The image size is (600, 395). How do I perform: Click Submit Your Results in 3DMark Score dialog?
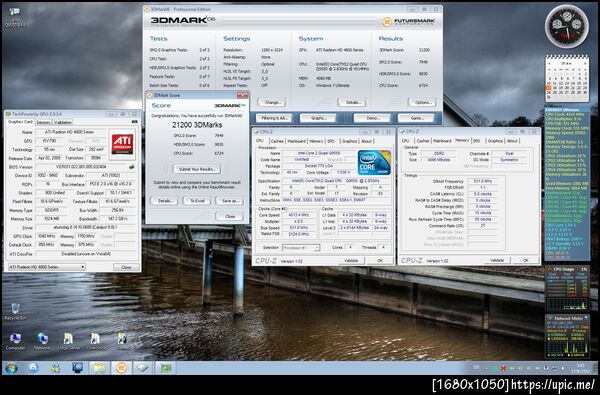pos(197,169)
